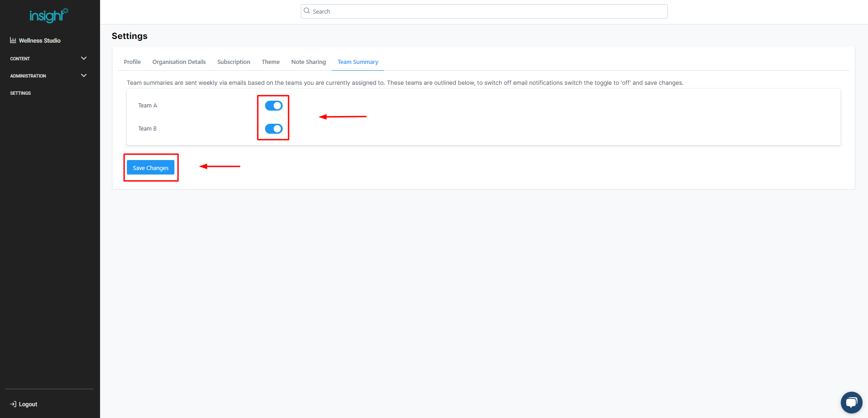868x418 pixels.
Task: Click the Logout arrow icon
Action: point(13,404)
